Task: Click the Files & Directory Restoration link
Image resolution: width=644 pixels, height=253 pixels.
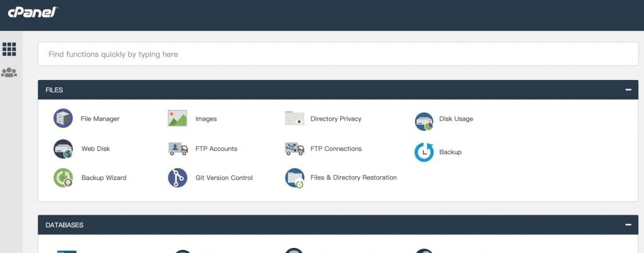Action: [x=353, y=178]
